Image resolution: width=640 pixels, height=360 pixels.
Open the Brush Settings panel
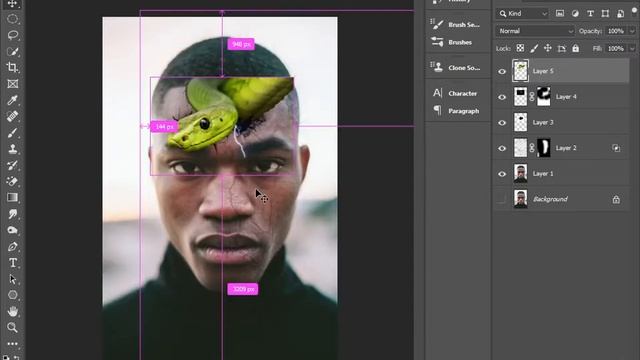coord(457,24)
